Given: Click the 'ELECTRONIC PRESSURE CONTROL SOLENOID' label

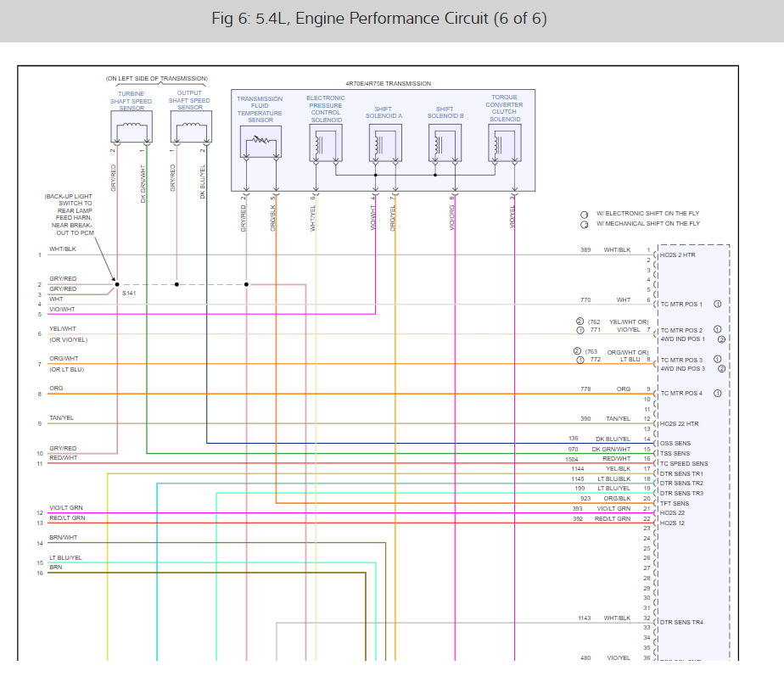Looking at the screenshot, I should tap(326, 109).
